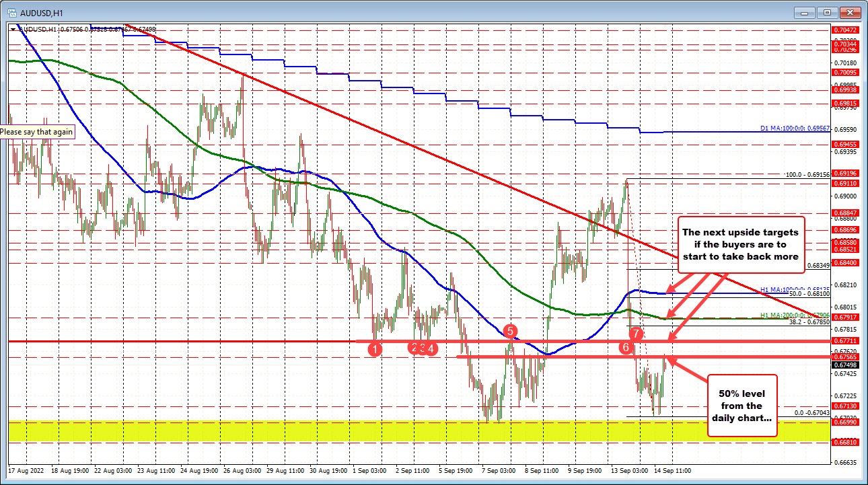Click the 0.69110 price tag on the axis
Screen dimensions: 868x485
[846, 183]
